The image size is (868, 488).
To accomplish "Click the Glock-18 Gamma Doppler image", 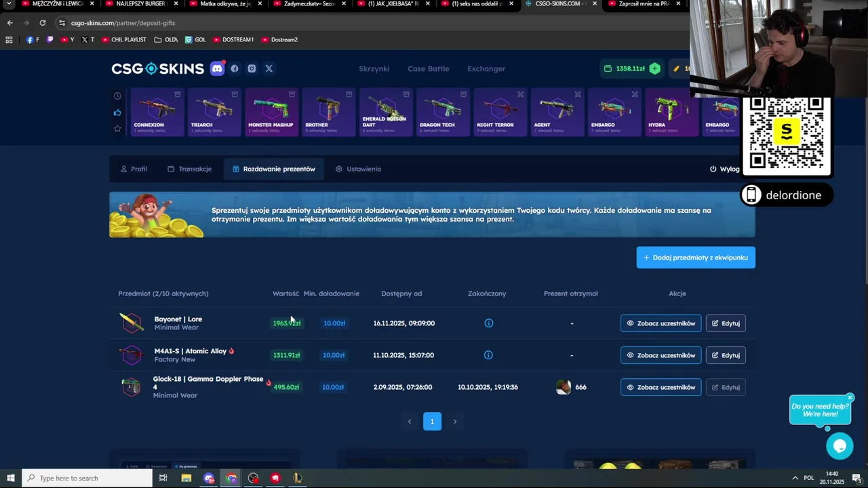I will coord(131,387).
